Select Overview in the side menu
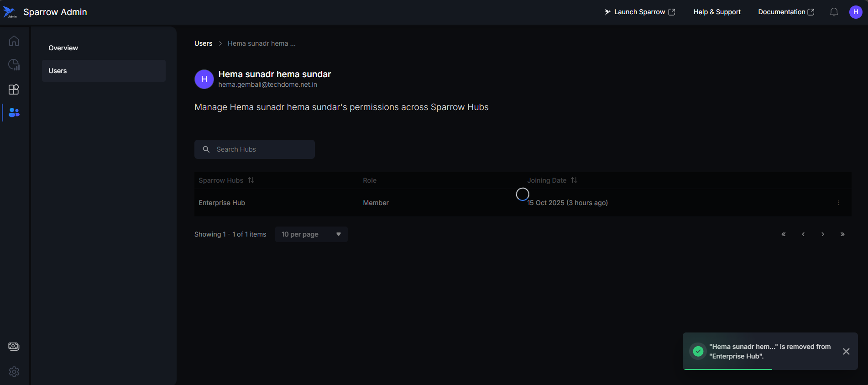 click(x=63, y=48)
